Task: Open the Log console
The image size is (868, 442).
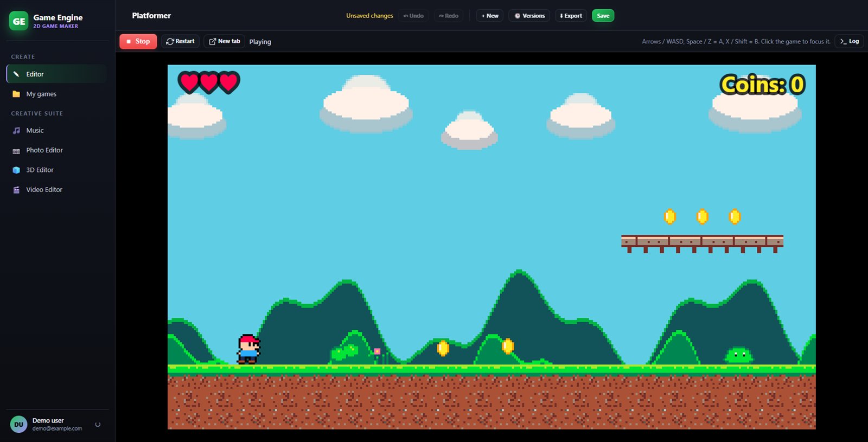Action: click(849, 41)
